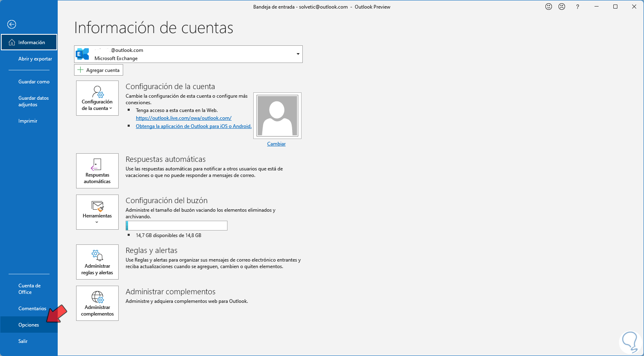Click the Información de cuentas heading
This screenshot has width=644, height=356.
(x=154, y=28)
